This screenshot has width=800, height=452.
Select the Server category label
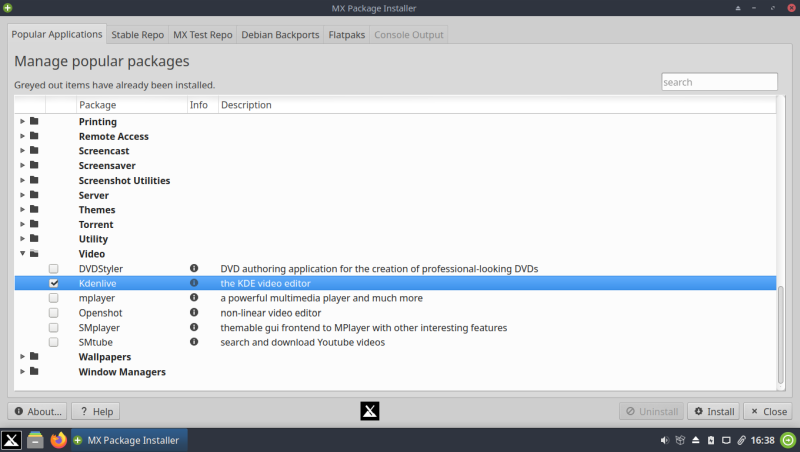[x=94, y=195]
